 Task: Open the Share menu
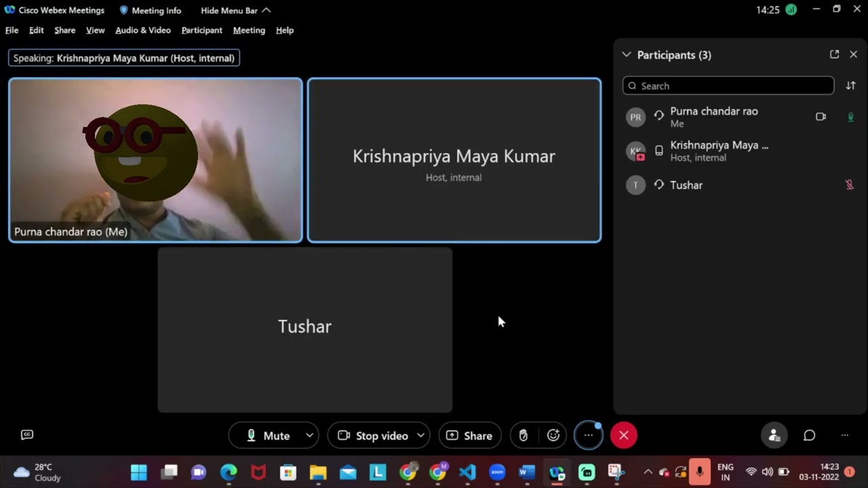pos(65,30)
